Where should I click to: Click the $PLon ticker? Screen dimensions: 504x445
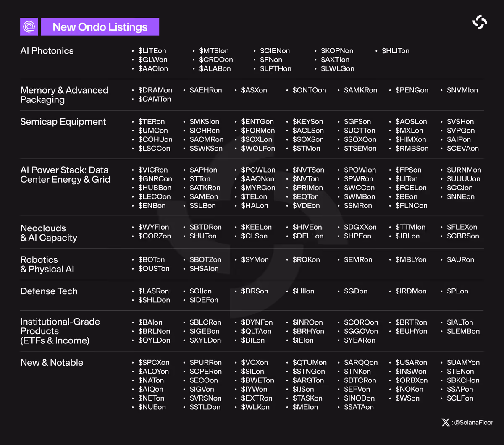[x=458, y=291]
